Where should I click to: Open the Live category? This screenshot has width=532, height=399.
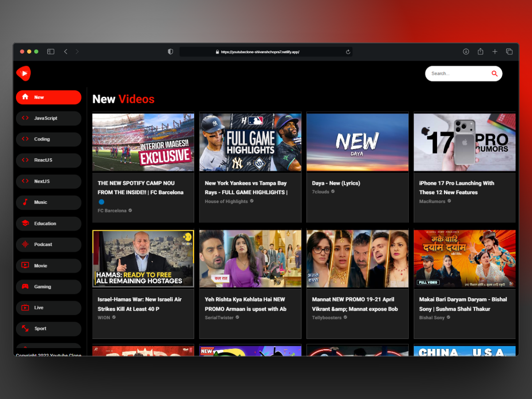tap(49, 308)
